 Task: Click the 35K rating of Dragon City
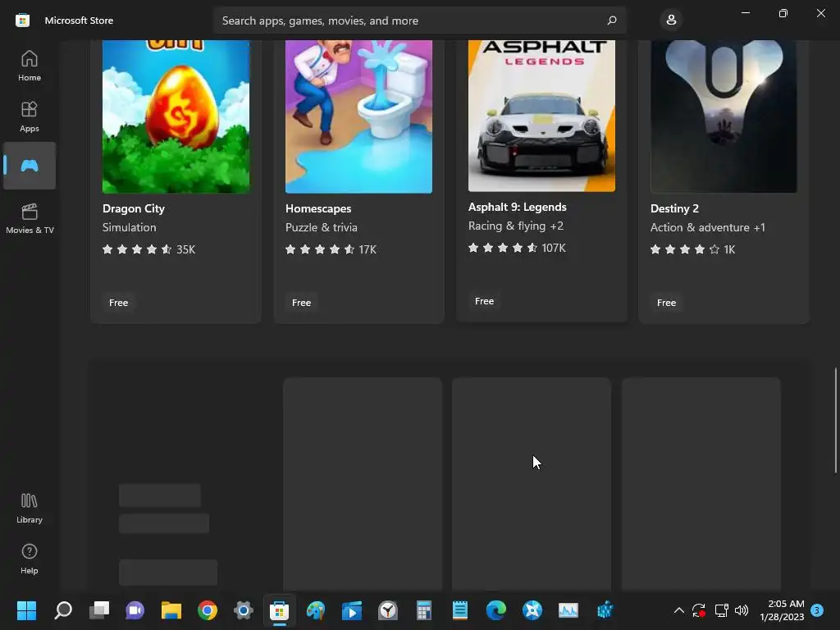tap(186, 249)
